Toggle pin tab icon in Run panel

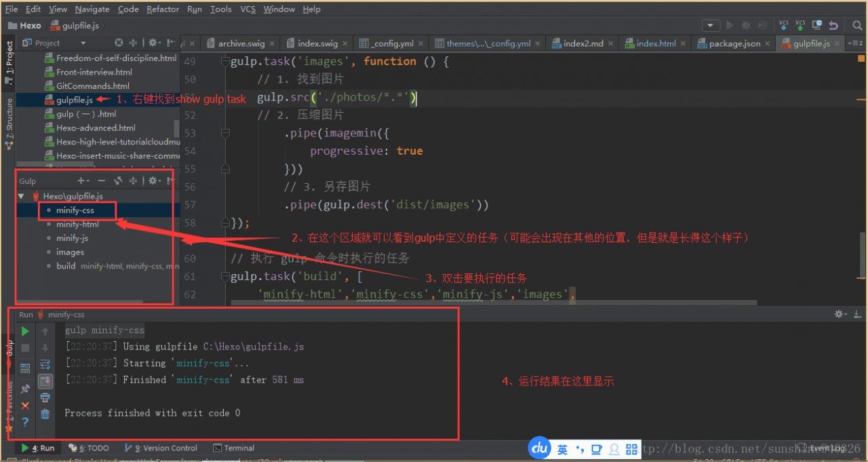(25, 388)
